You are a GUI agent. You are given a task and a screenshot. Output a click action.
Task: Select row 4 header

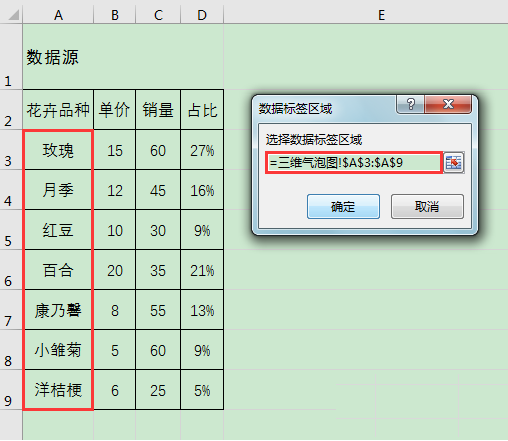[x=11, y=190]
